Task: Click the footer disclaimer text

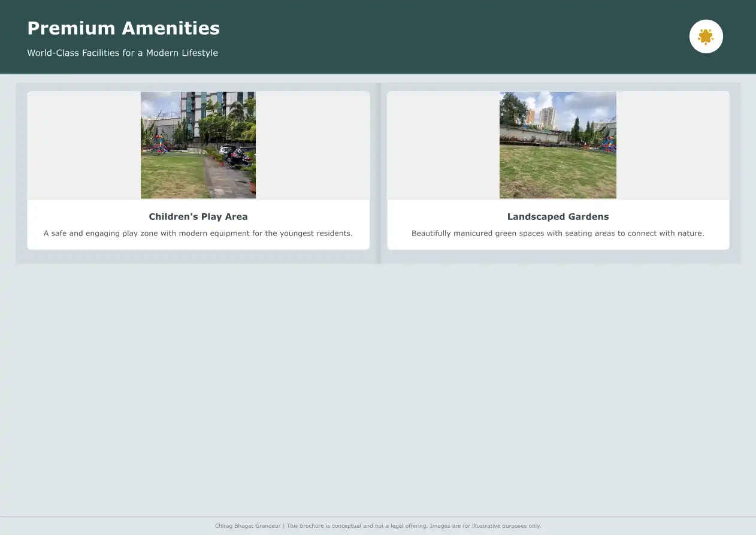Action: (x=378, y=526)
